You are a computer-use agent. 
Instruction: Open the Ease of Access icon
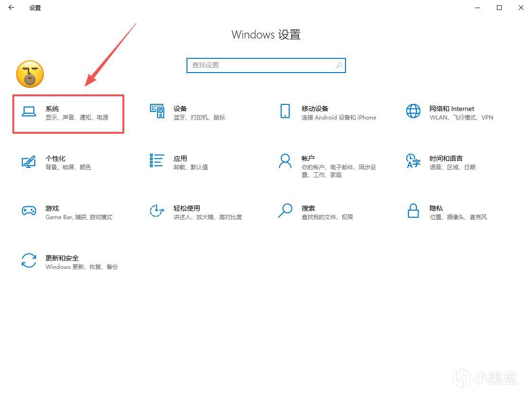pos(157,211)
